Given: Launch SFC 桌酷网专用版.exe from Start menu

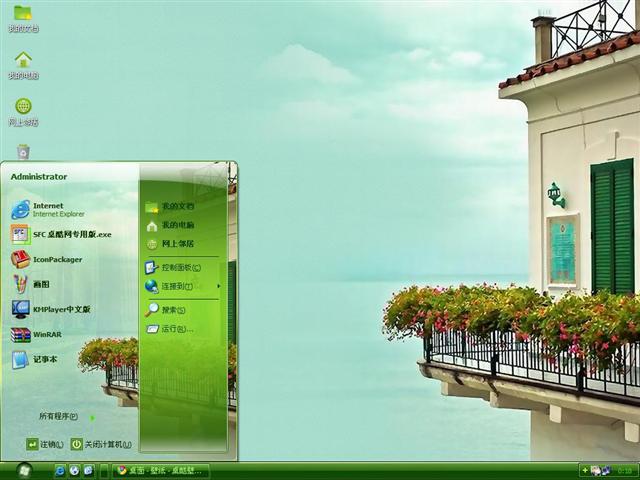Looking at the screenshot, I should 61,234.
